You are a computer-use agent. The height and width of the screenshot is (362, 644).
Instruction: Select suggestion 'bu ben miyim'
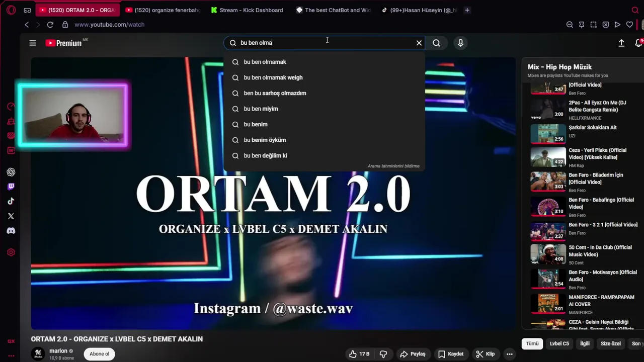click(324, 109)
